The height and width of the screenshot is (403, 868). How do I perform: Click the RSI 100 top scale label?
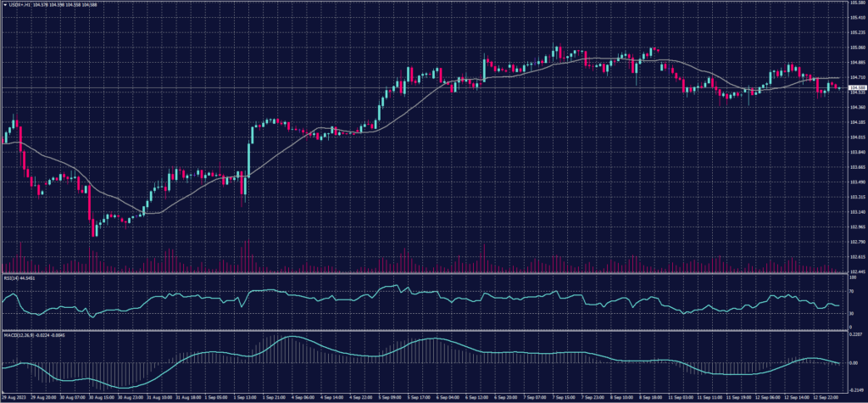[852, 276]
